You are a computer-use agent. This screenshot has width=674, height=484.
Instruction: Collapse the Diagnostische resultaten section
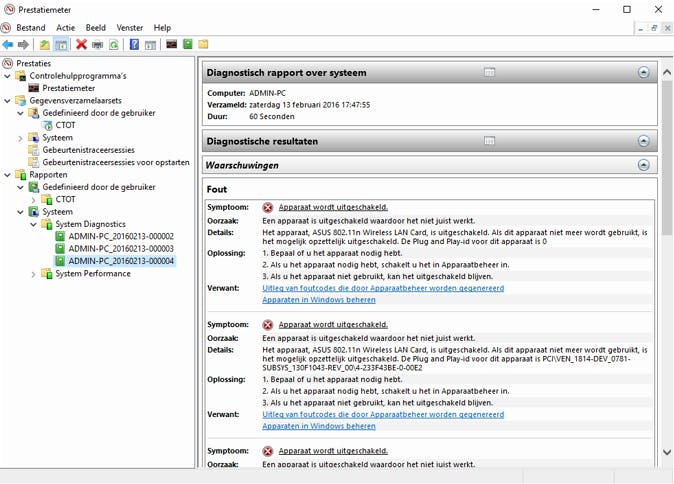(643, 141)
